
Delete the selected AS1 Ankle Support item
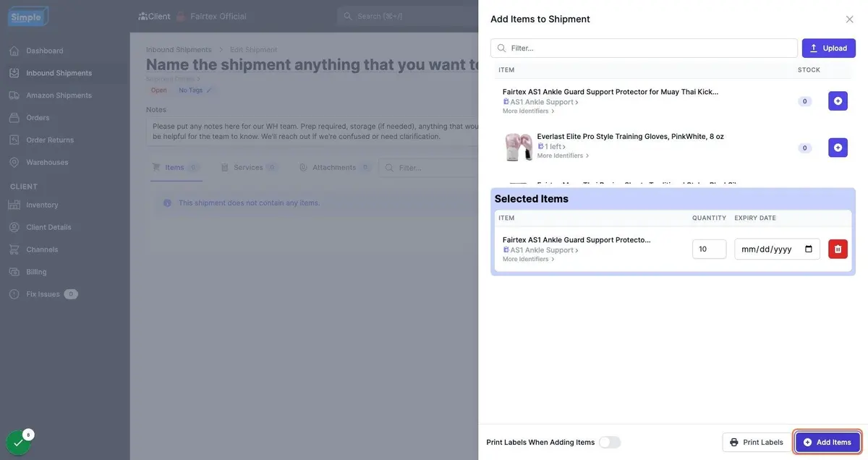point(838,249)
